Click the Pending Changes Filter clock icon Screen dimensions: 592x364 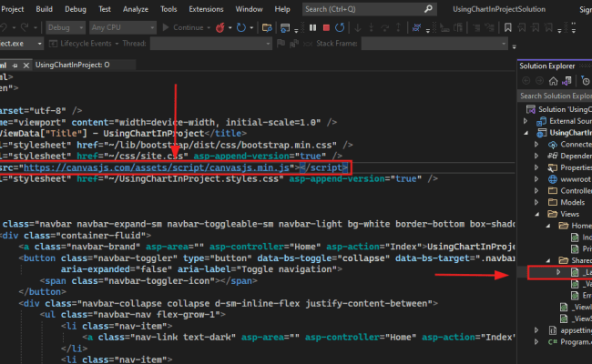(586, 81)
